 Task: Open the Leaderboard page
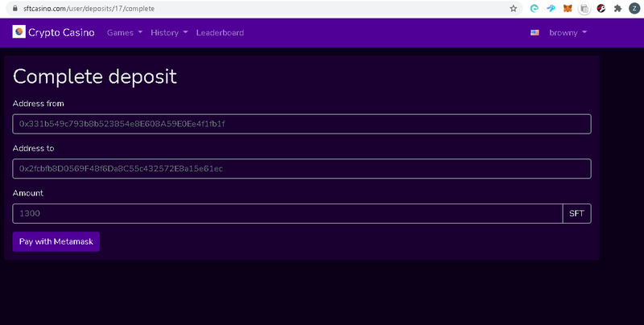coord(220,32)
